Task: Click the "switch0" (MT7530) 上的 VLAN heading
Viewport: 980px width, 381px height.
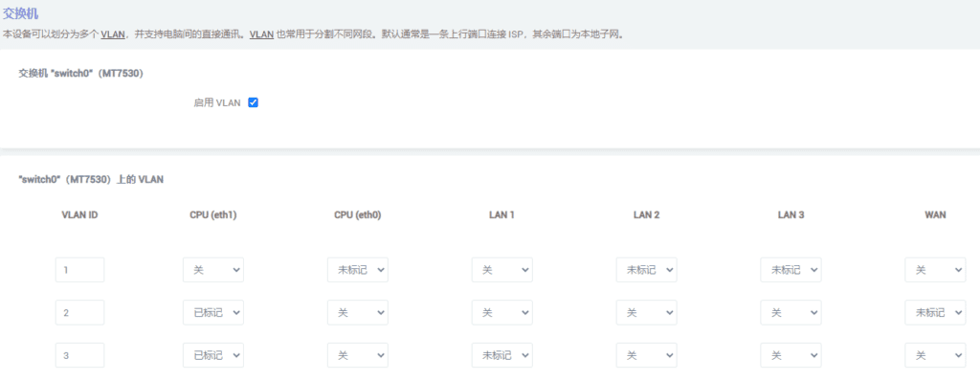Action: (x=91, y=180)
